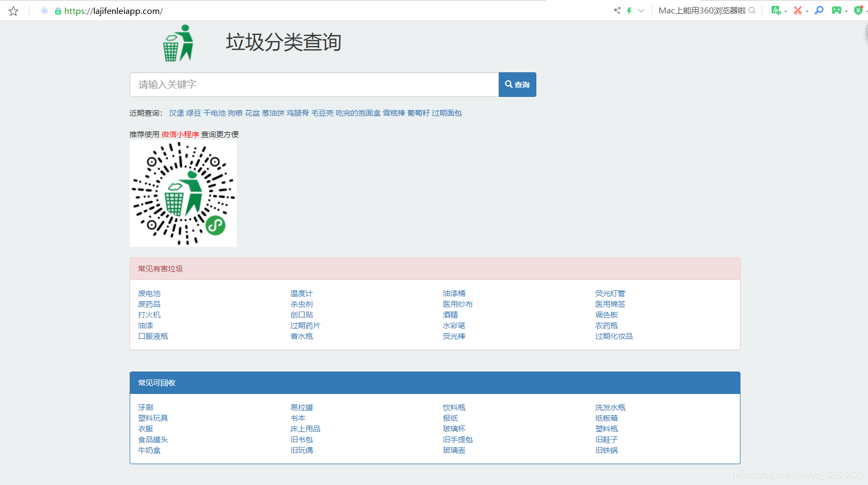Image resolution: width=868 pixels, height=485 pixels.
Task: Click the 香水瓶 link
Action: pyautogui.click(x=302, y=336)
